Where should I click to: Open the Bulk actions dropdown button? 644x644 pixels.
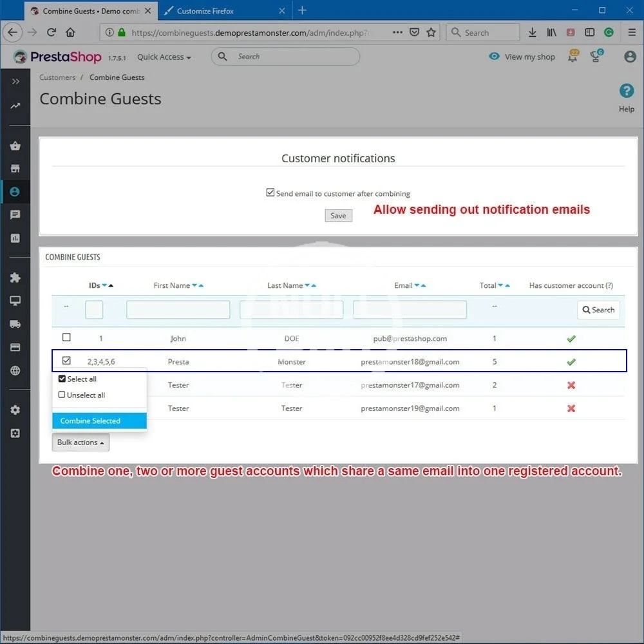(x=80, y=442)
